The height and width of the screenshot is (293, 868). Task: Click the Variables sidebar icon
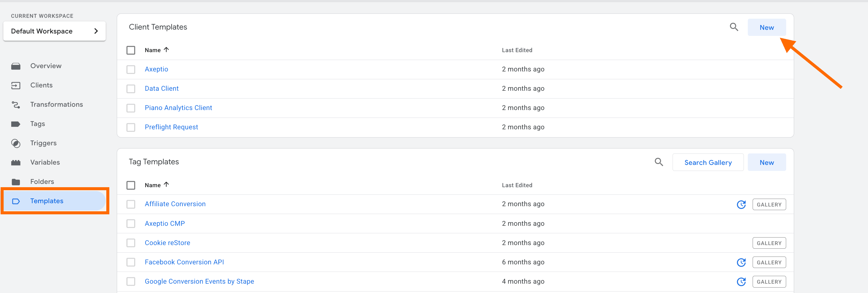(x=16, y=162)
